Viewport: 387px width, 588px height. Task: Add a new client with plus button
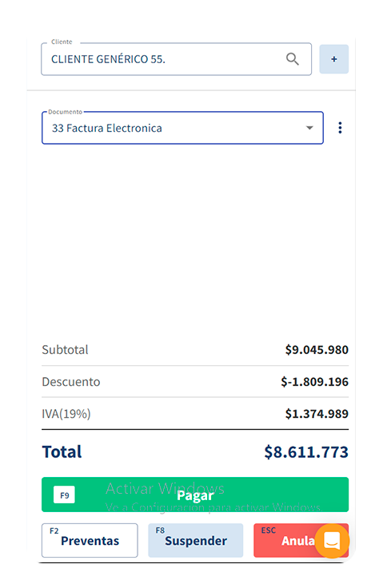[333, 59]
